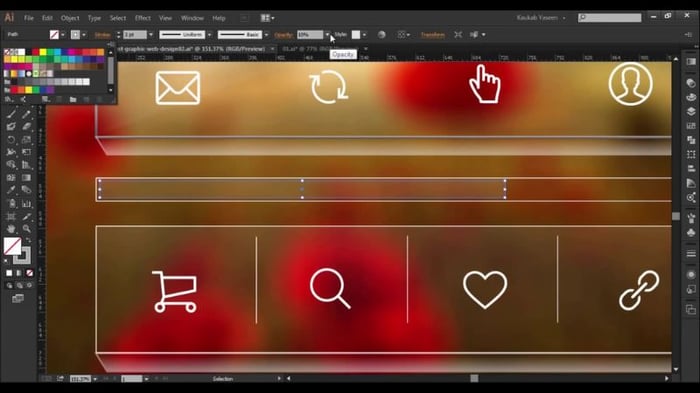Viewport: 700px width, 393px height.
Task: Select the Rotate tool
Action: 11,140
